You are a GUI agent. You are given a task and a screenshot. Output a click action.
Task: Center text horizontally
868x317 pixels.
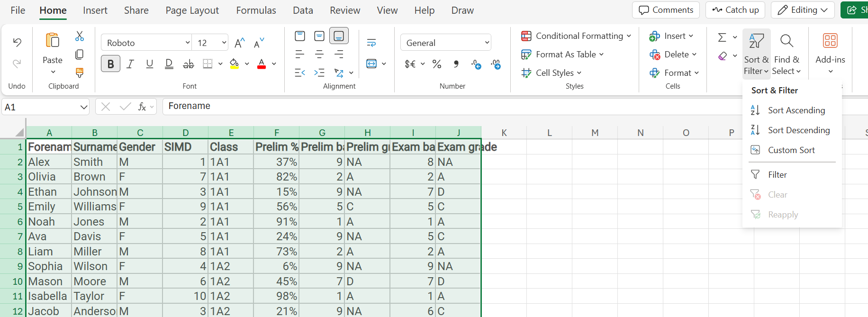tap(319, 54)
